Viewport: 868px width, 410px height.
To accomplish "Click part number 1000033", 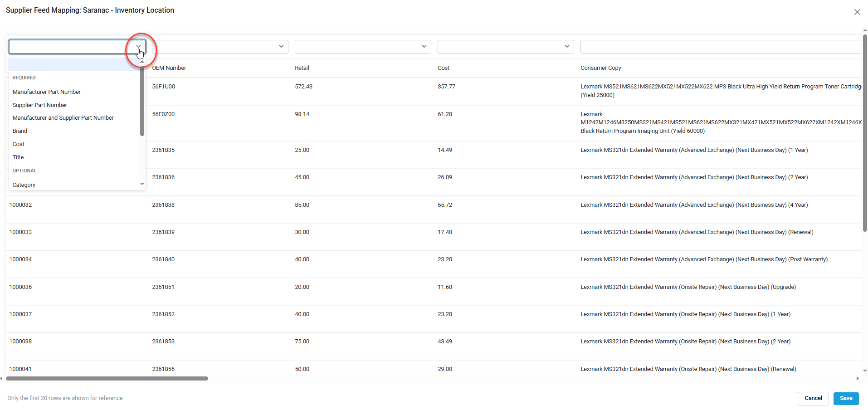I will [20, 232].
